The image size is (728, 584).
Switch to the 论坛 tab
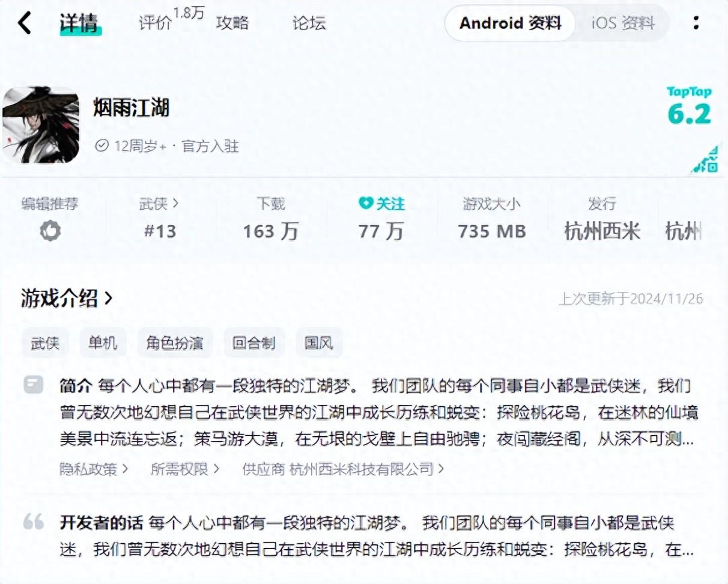309,23
